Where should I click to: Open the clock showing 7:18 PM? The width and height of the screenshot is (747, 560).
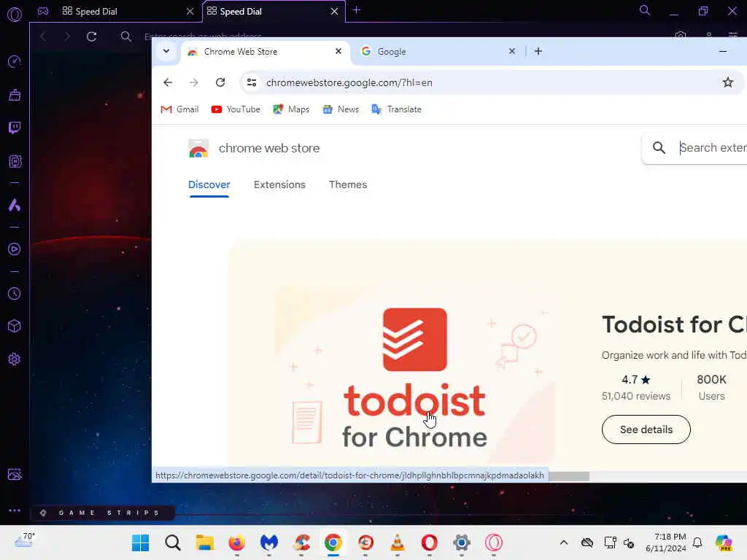pyautogui.click(x=666, y=542)
